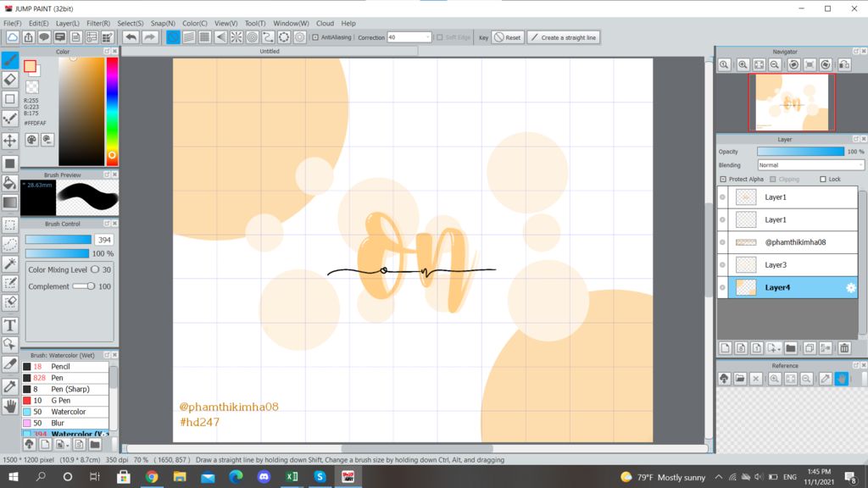The height and width of the screenshot is (488, 868).
Task: Click the cloud icon in top toolbar
Action: (12, 37)
